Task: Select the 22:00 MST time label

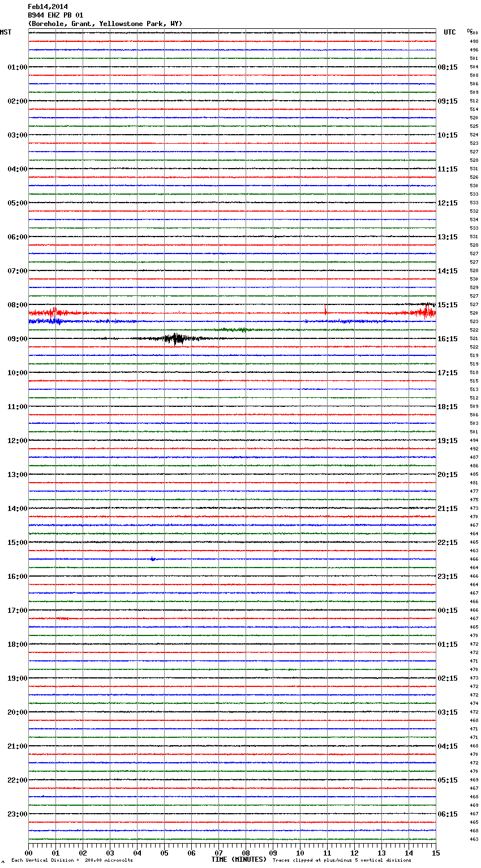Action: tap(18, 780)
